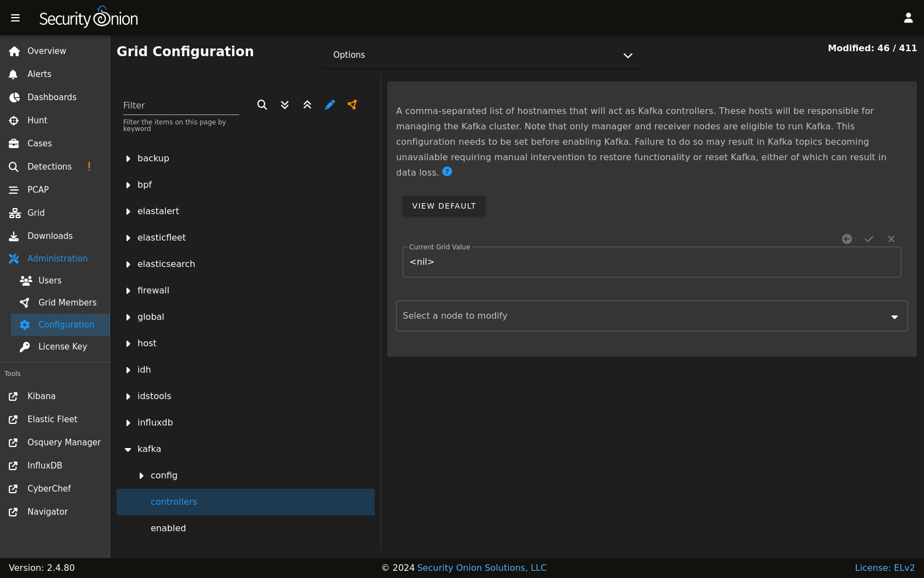Expand all settings with double-down chevron
Screen dimensions: 924x578
click(285, 105)
